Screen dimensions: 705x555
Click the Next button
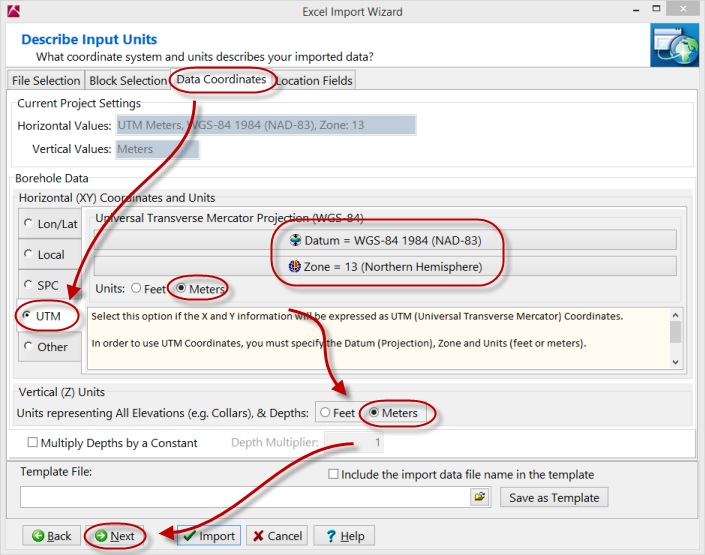(x=114, y=536)
